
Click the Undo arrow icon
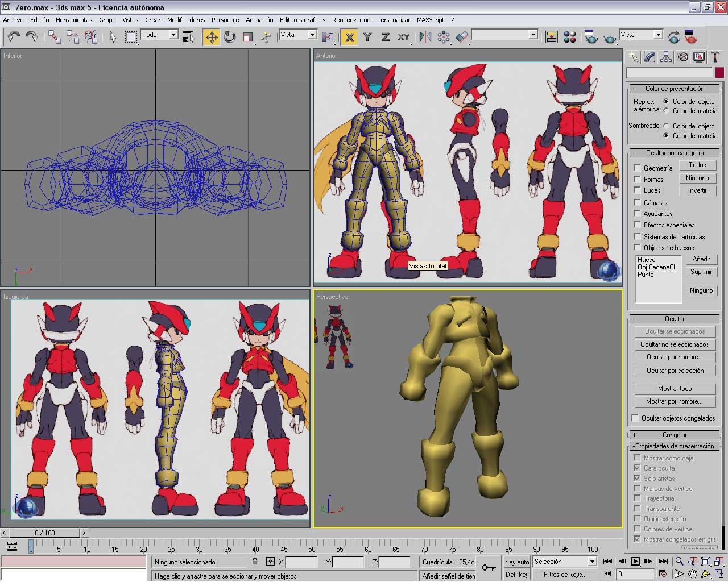tap(14, 37)
